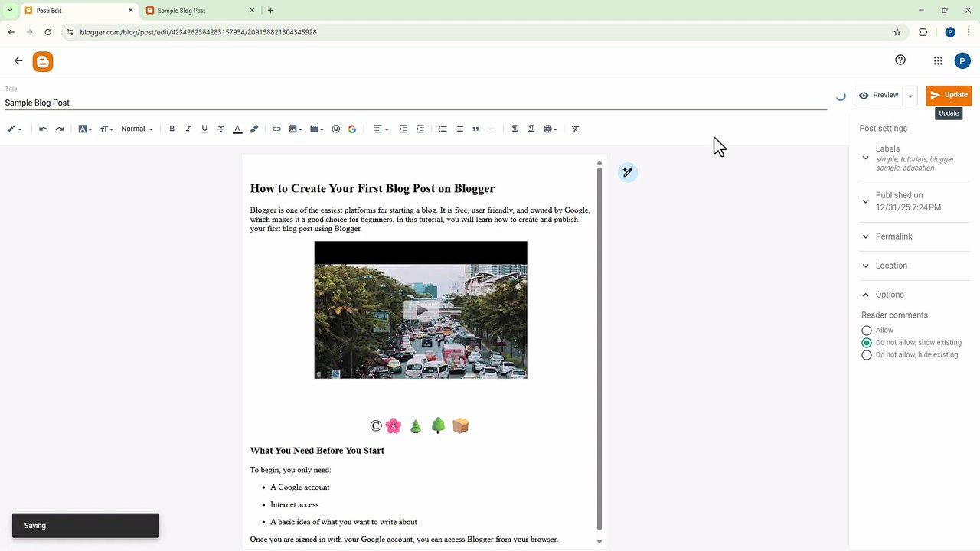980x551 pixels.
Task: Open the Google account avatar in Blogger
Action: (x=962, y=61)
